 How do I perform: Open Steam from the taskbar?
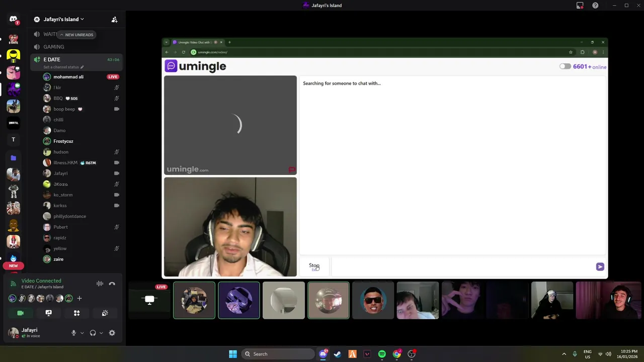pyautogui.click(x=337, y=354)
